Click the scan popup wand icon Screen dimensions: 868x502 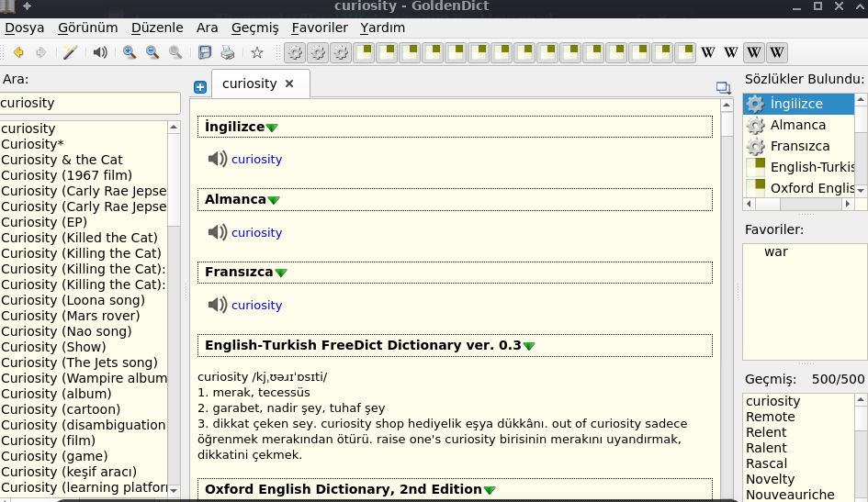pos(70,53)
